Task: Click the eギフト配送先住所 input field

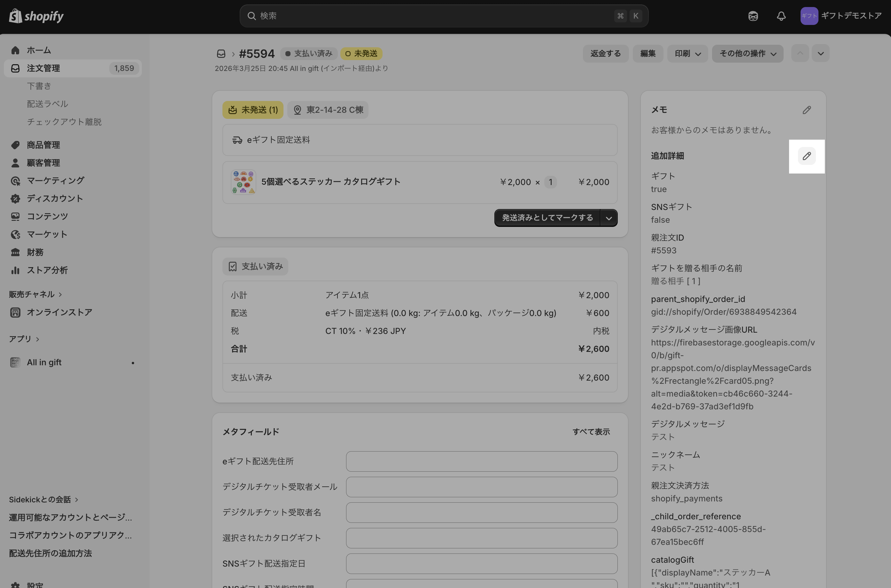Action: point(482,461)
